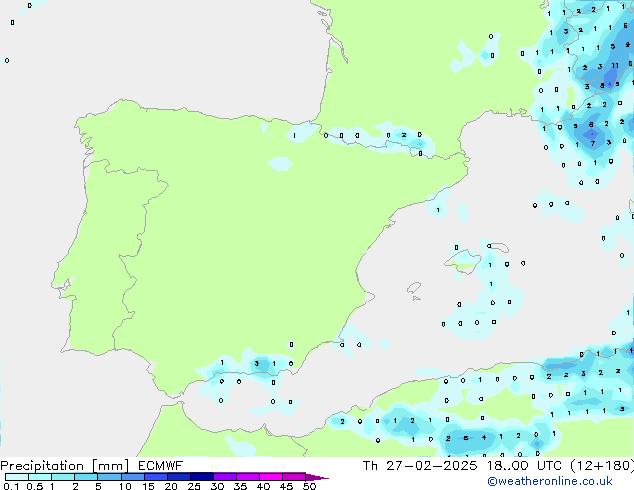The width and height of the screenshot is (634, 490).
Task: Choose the dark navy 20–25 mm legend swatch
Action: [x=179, y=477]
